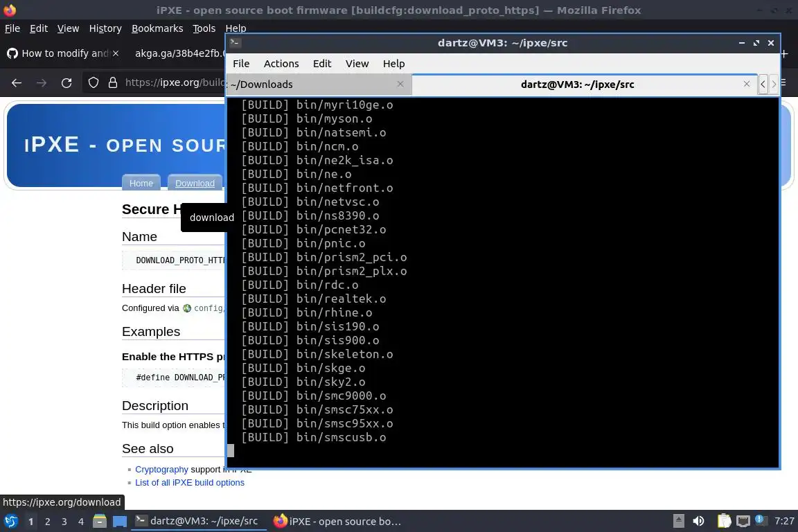Open the file manager icon in the taskbar

[x=100, y=521]
